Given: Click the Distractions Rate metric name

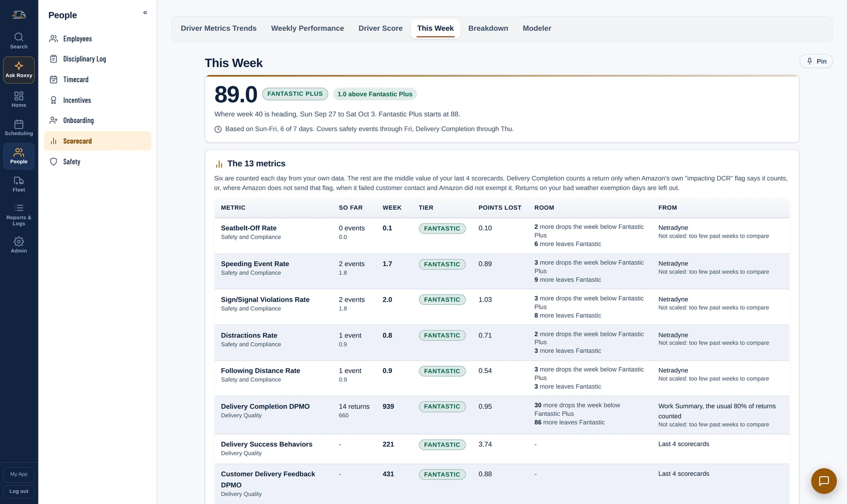Looking at the screenshot, I should point(249,335).
